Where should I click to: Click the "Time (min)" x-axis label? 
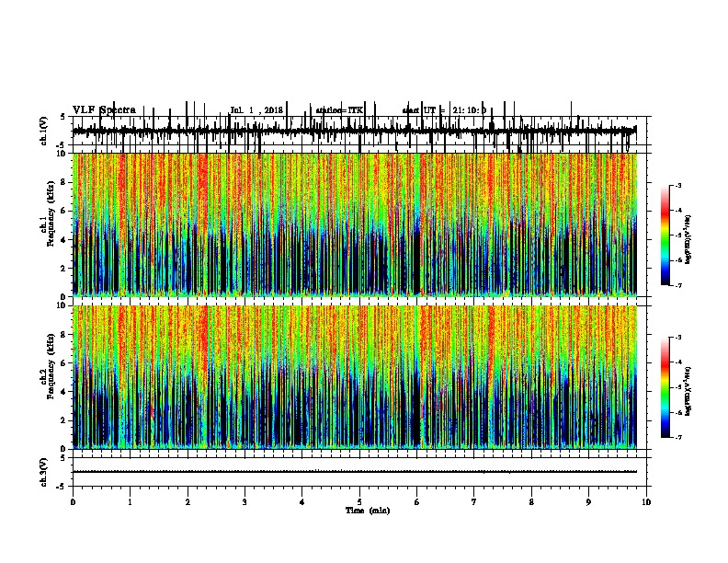pyautogui.click(x=368, y=511)
